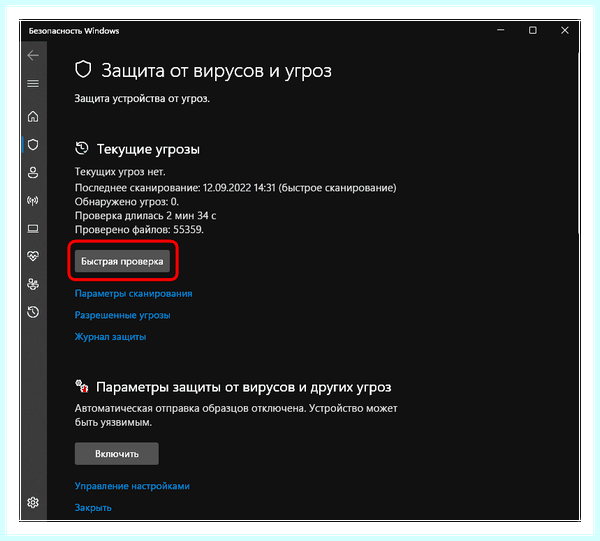Open Device performance & health heart icon

(x=33, y=256)
